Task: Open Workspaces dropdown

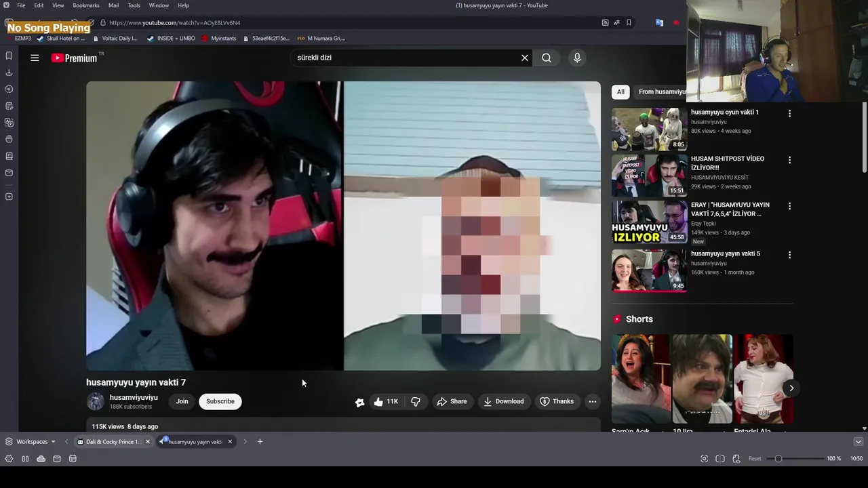Action: [31, 441]
